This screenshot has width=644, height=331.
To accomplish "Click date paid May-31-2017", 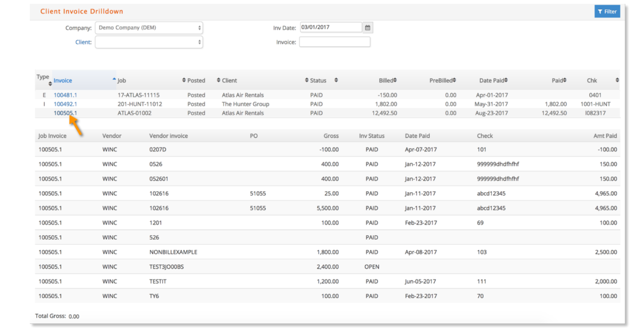I will (x=492, y=104).
